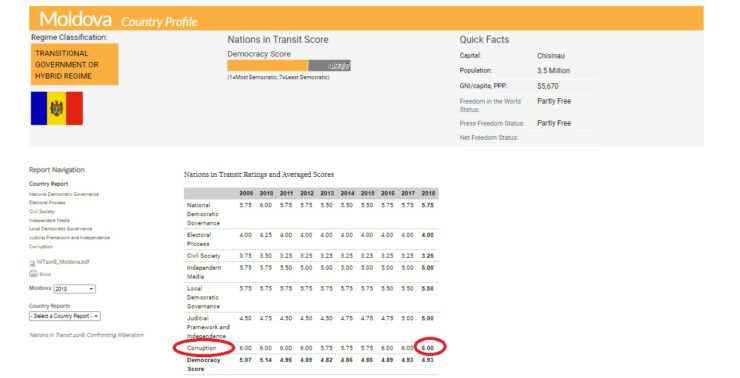Jump to the Civil Society section

(x=42, y=211)
